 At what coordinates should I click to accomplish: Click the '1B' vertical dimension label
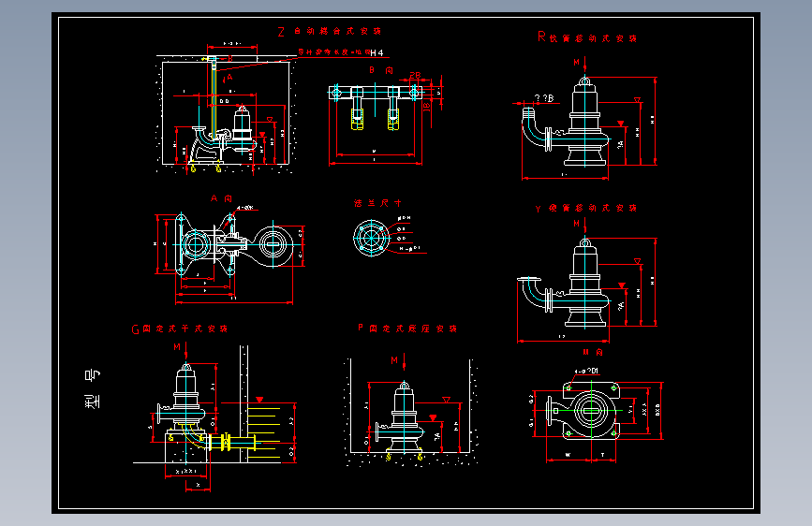click(427, 106)
